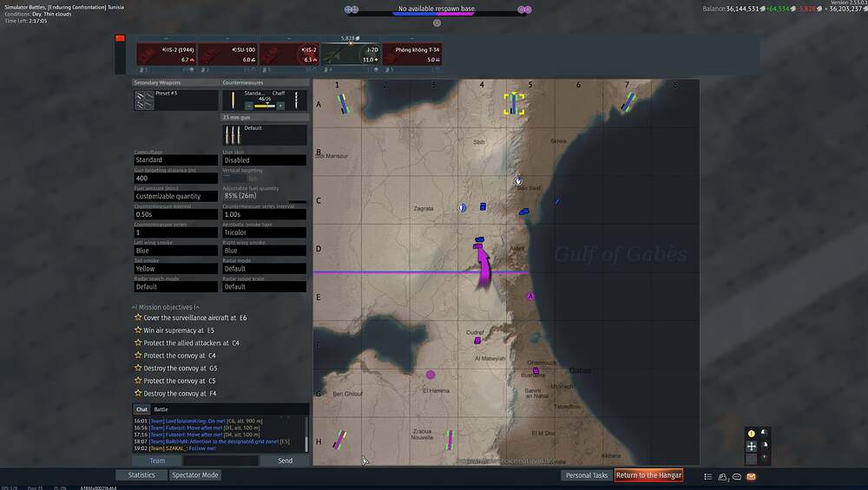Click objective Protect the allied attackers at C4
The image size is (868, 490).
pos(187,343)
